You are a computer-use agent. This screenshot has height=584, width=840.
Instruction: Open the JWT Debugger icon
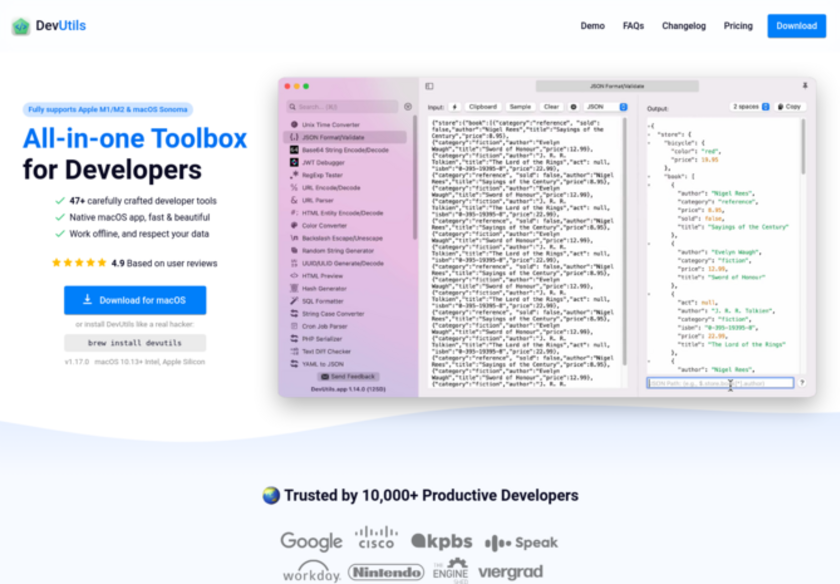(x=294, y=162)
